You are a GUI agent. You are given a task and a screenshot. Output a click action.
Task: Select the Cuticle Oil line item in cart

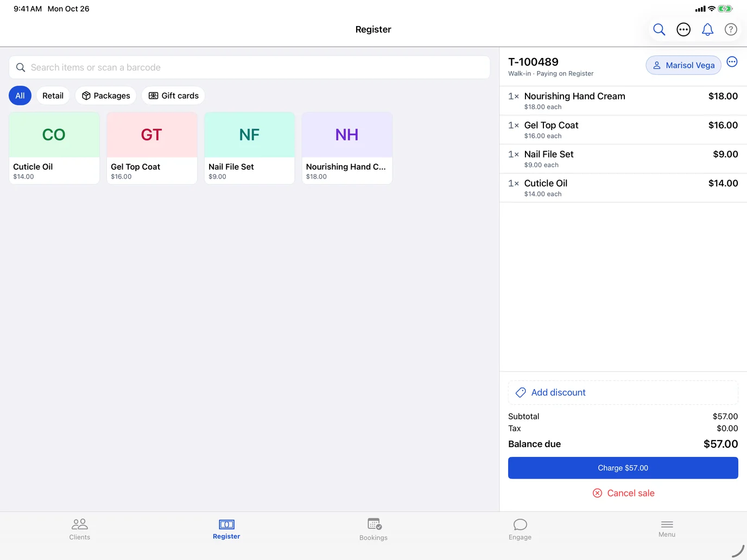pos(623,188)
